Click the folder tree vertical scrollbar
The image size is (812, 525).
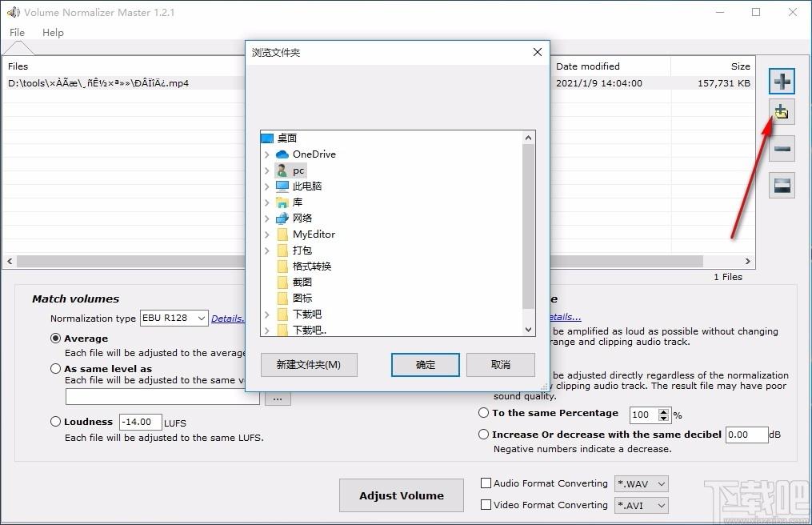(528, 226)
